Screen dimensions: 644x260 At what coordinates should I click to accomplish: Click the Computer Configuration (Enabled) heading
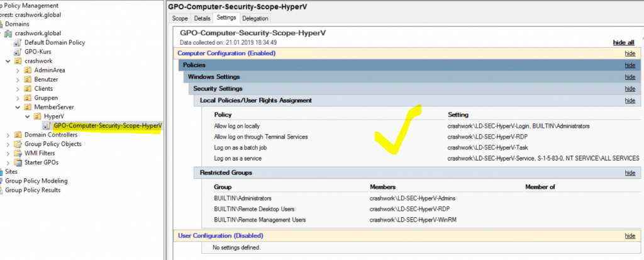pos(226,53)
